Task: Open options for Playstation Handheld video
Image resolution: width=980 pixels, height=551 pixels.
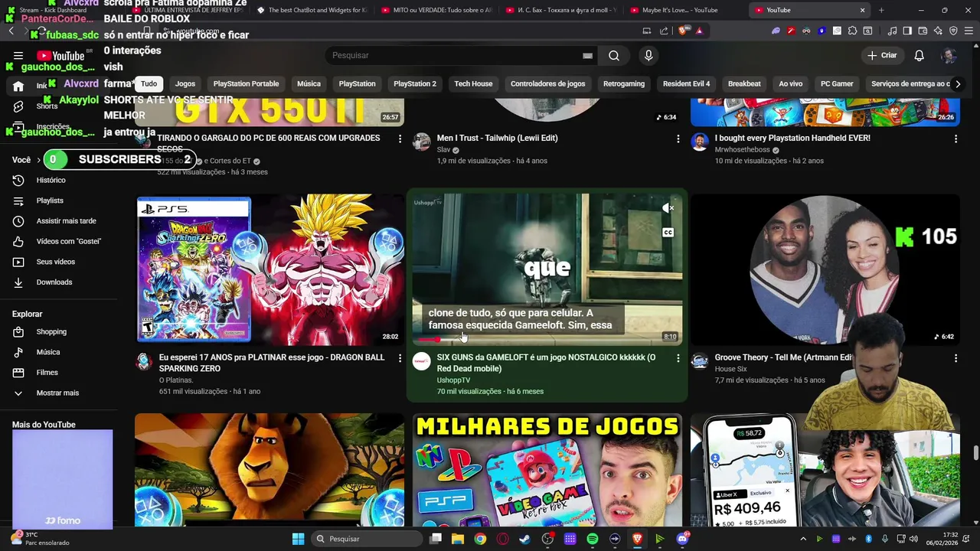Action: point(955,139)
